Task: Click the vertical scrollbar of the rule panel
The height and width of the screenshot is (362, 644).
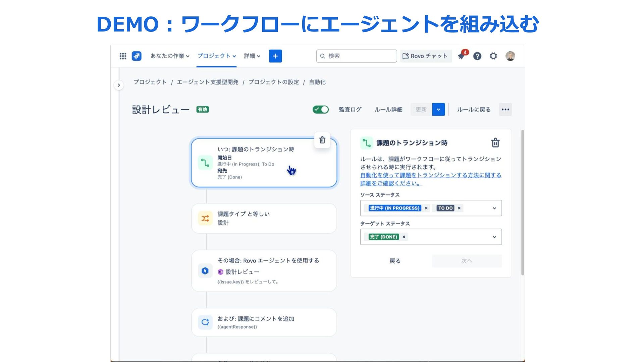Action: pos(522,202)
